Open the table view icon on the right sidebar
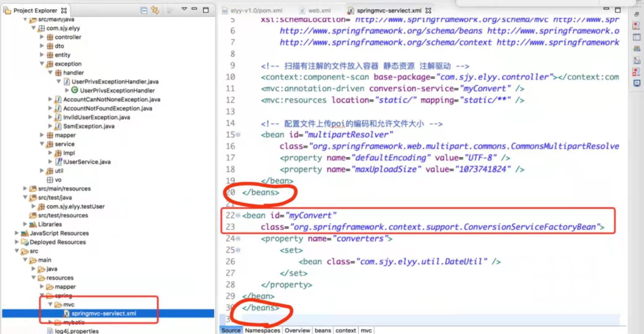644x334 pixels. (636, 37)
